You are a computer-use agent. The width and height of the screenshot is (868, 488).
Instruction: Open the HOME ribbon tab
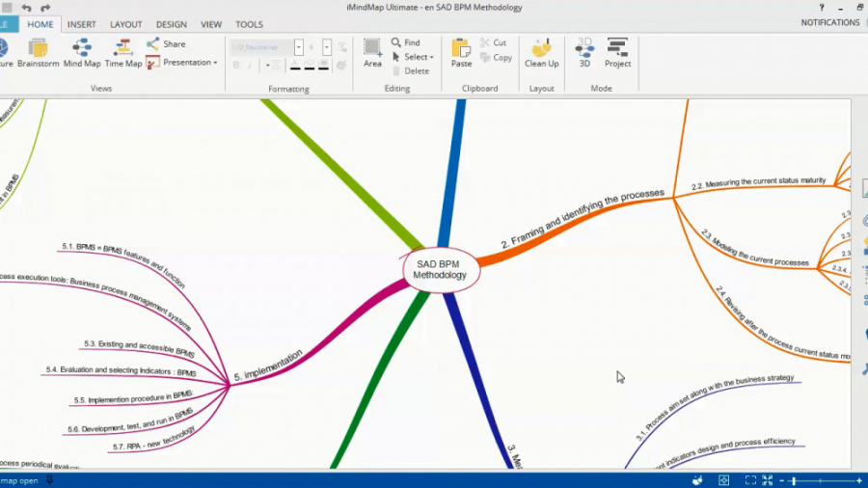tap(41, 24)
